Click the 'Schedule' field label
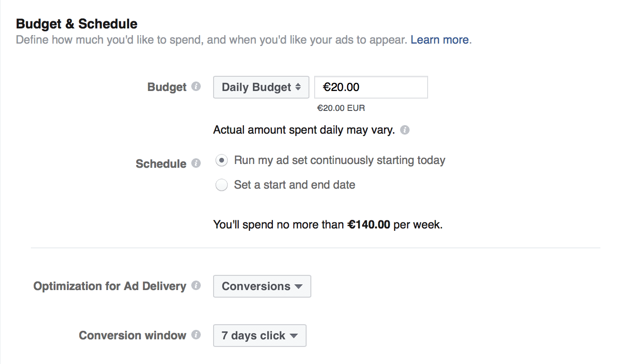Image resolution: width=626 pixels, height=364 pixels. (x=161, y=164)
